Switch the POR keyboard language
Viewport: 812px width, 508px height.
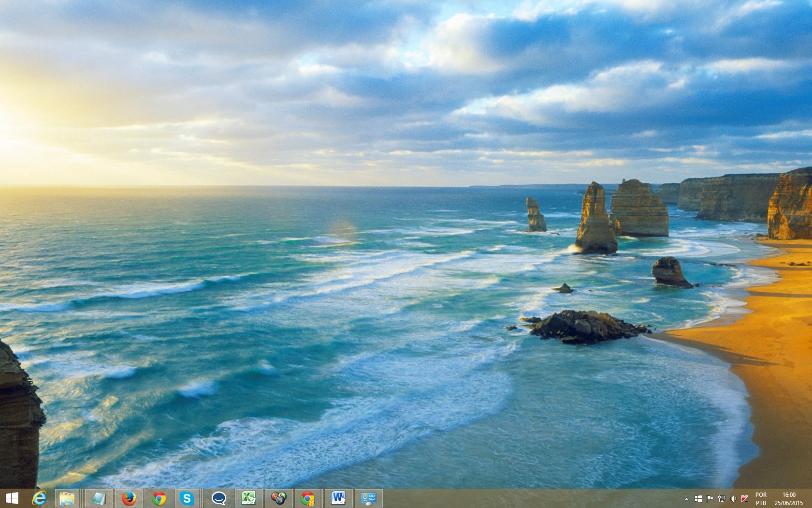pyautogui.click(x=761, y=498)
